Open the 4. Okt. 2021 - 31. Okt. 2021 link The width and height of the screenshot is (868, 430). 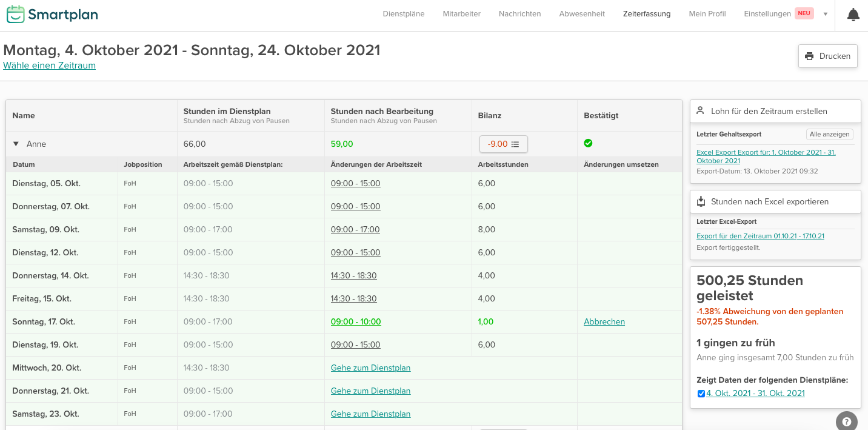click(x=755, y=394)
